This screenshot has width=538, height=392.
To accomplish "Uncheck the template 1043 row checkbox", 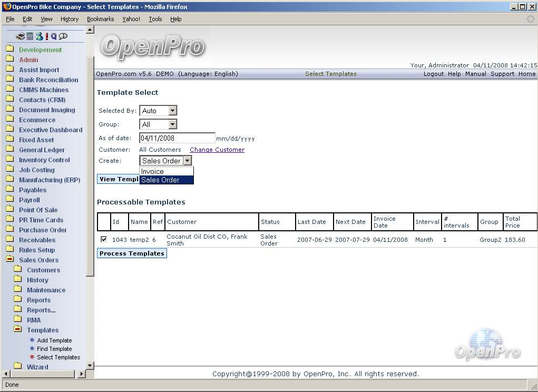I will coord(104,240).
